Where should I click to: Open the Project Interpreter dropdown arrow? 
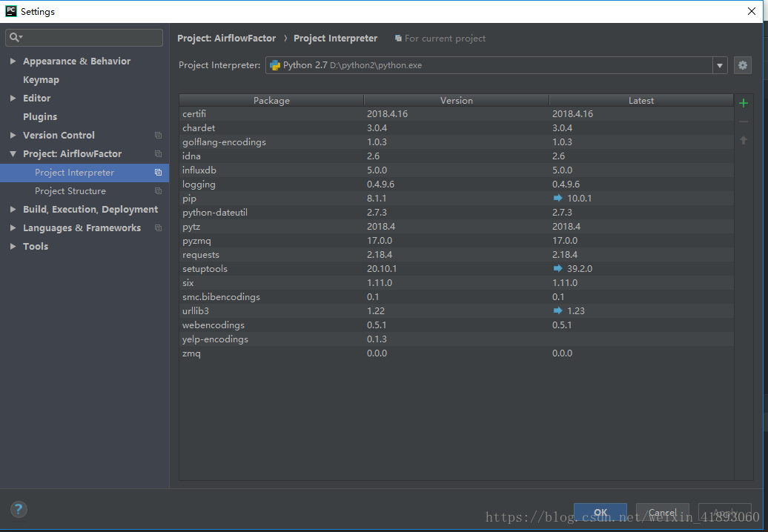(720, 65)
